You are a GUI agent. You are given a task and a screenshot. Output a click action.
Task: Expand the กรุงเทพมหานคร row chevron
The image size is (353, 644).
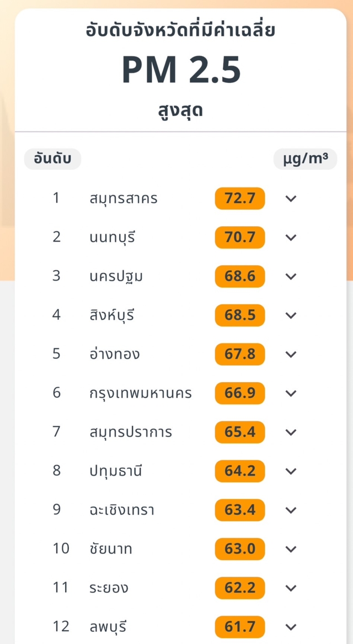tap(291, 393)
